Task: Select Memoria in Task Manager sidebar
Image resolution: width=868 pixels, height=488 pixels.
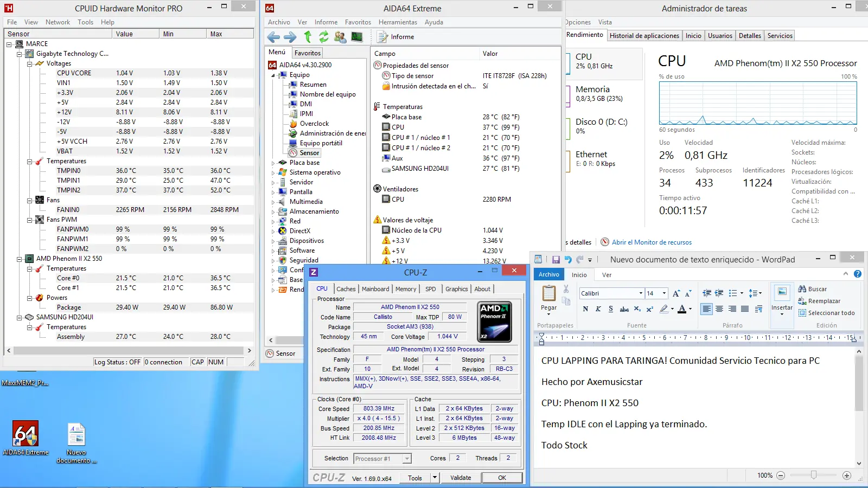Action: pyautogui.click(x=604, y=93)
